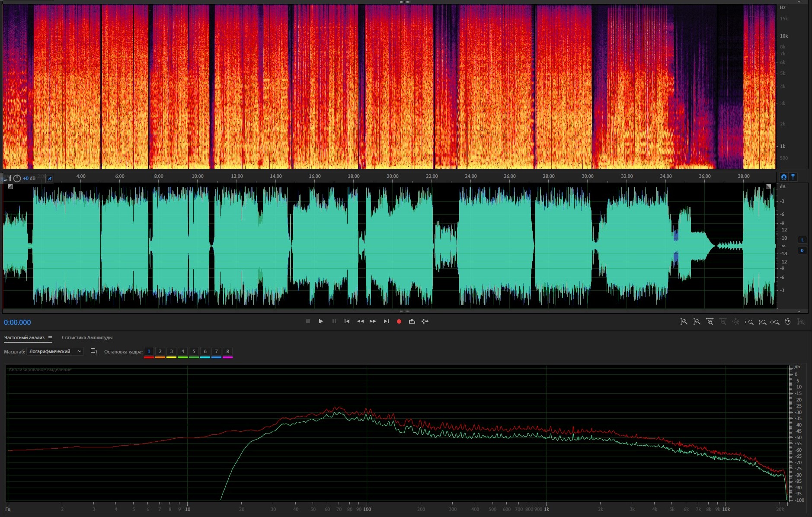Toggle loop playback icon
The height and width of the screenshot is (517, 812).
(x=412, y=321)
